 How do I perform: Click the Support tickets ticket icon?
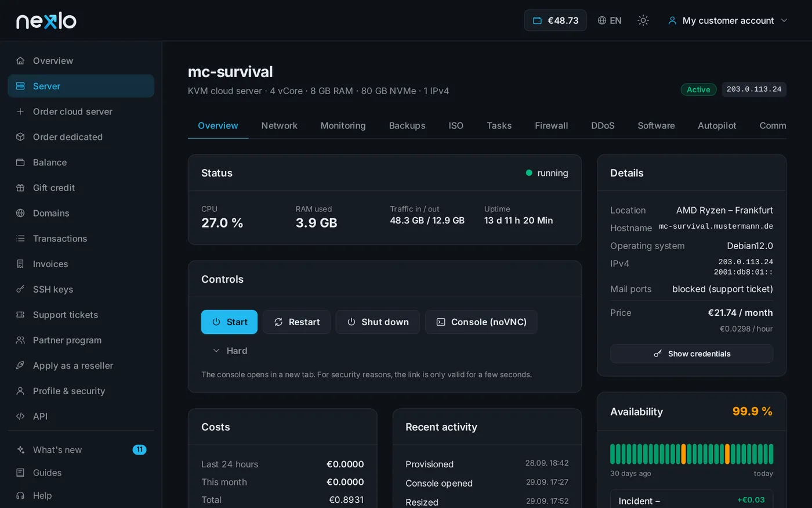[20, 315]
